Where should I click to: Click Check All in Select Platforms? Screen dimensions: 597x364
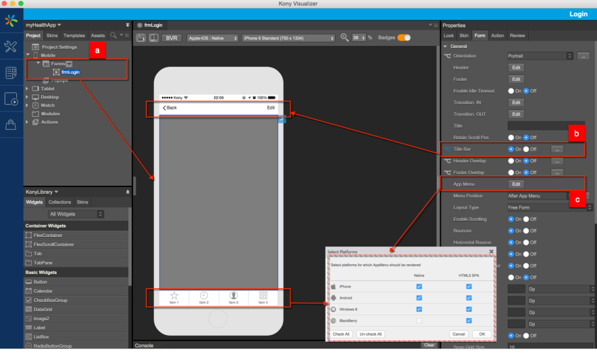pos(341,334)
